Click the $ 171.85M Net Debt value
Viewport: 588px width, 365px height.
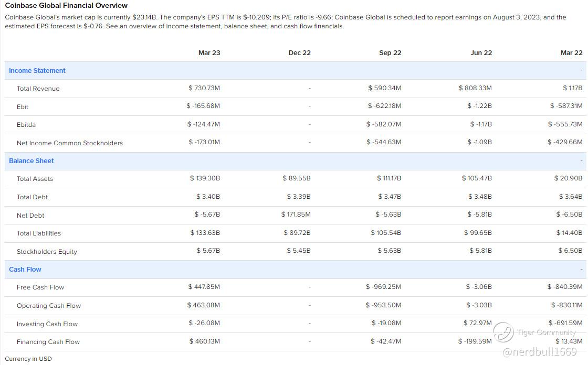pyautogui.click(x=296, y=214)
